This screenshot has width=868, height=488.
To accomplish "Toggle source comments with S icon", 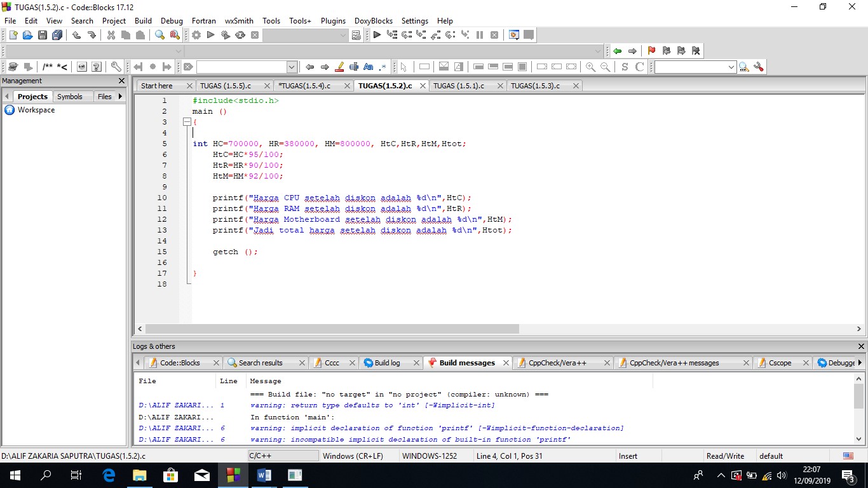I will point(625,67).
